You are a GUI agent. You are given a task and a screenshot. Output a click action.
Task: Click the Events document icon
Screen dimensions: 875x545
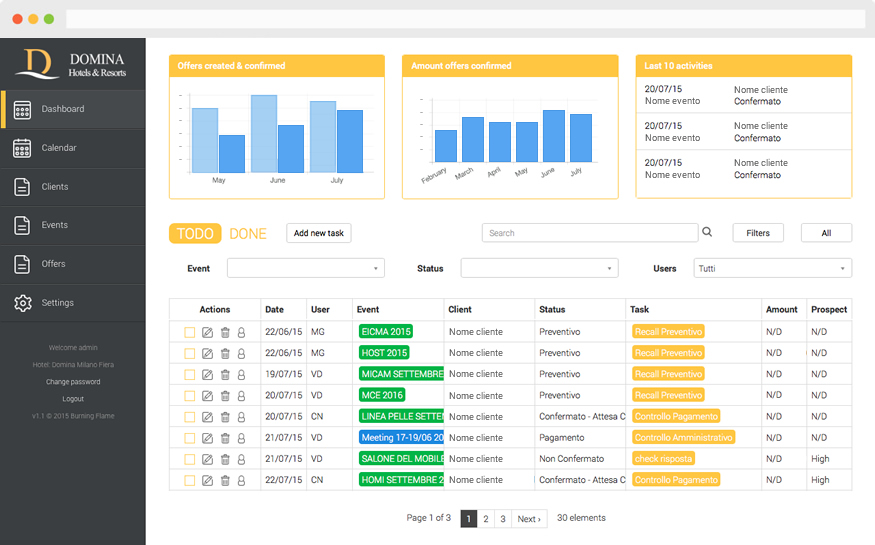tap(22, 225)
